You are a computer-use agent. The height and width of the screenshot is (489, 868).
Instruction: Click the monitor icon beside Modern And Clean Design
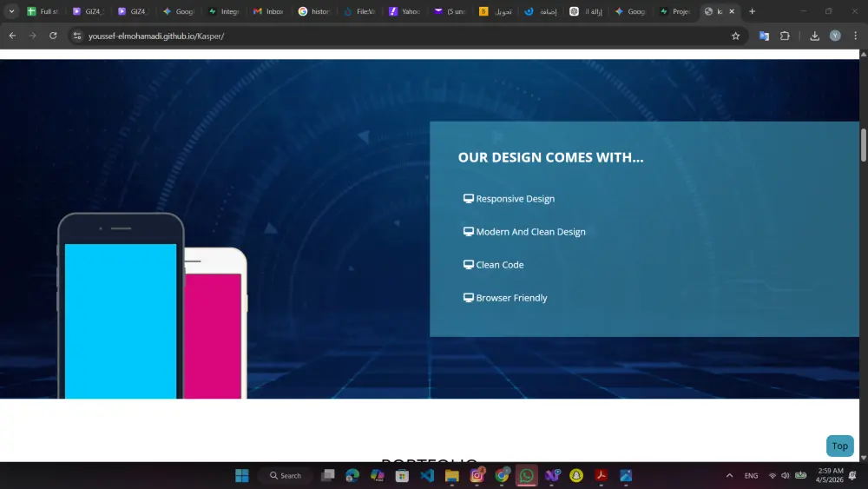[x=469, y=232]
